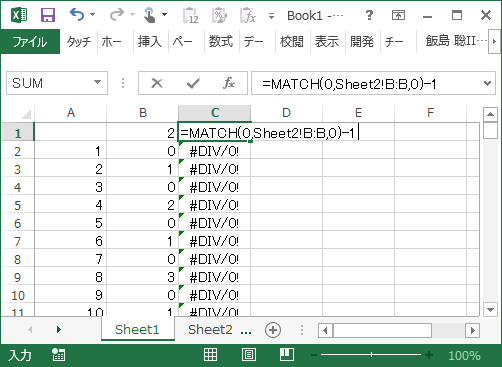Click the 100% zoom level
The image size is (502, 367).
(464, 356)
